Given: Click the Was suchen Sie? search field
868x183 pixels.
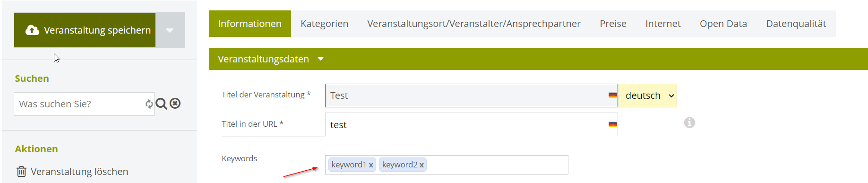Looking at the screenshot, I should pos(80,104).
